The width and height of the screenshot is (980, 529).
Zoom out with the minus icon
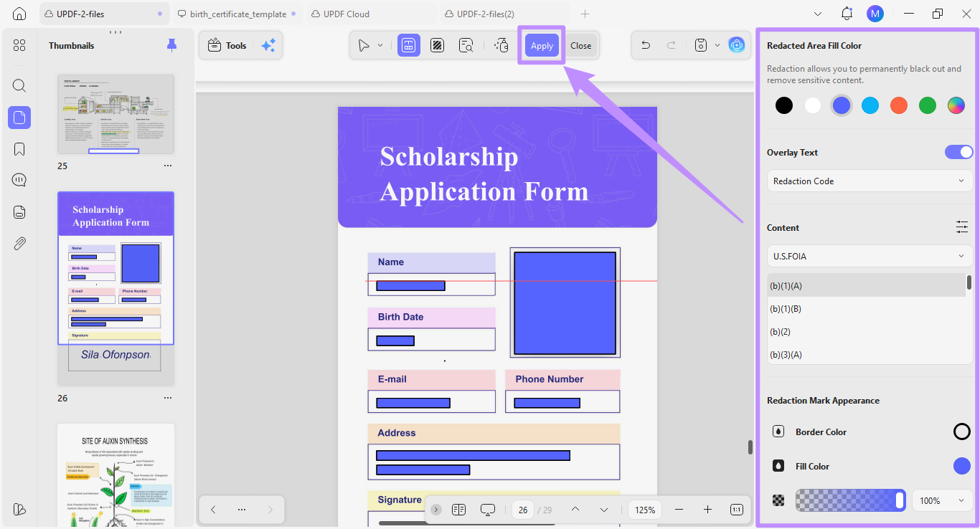coord(679,510)
